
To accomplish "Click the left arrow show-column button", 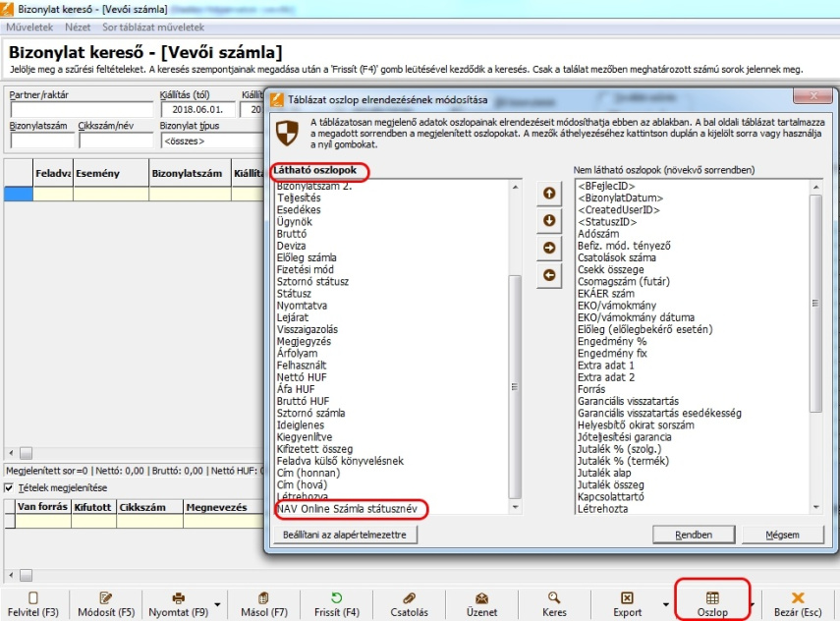I will pos(548,275).
